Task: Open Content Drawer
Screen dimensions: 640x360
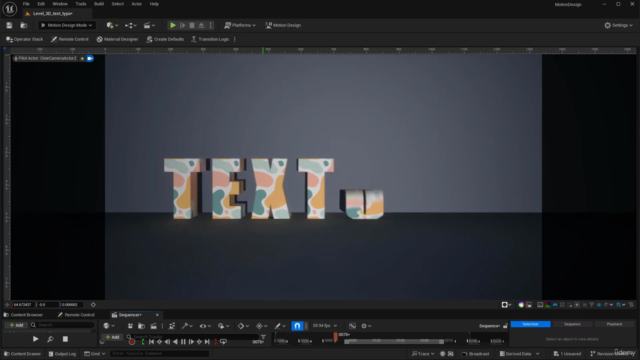Action: tap(22, 353)
